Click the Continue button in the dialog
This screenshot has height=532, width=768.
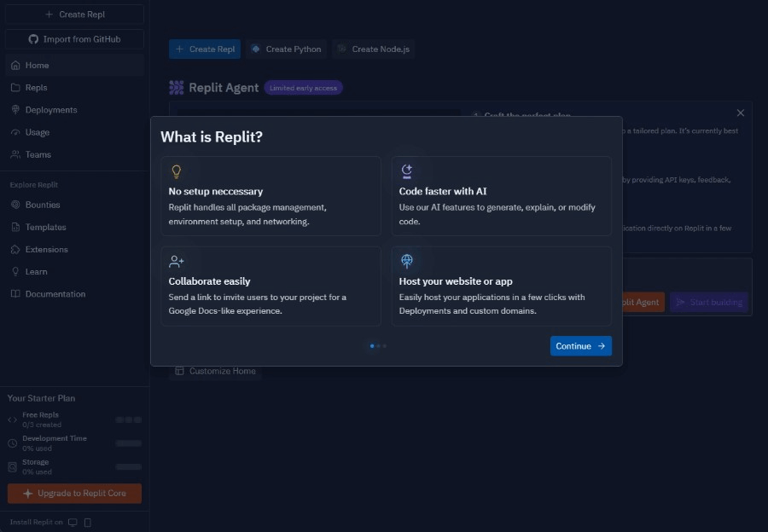[x=580, y=346]
